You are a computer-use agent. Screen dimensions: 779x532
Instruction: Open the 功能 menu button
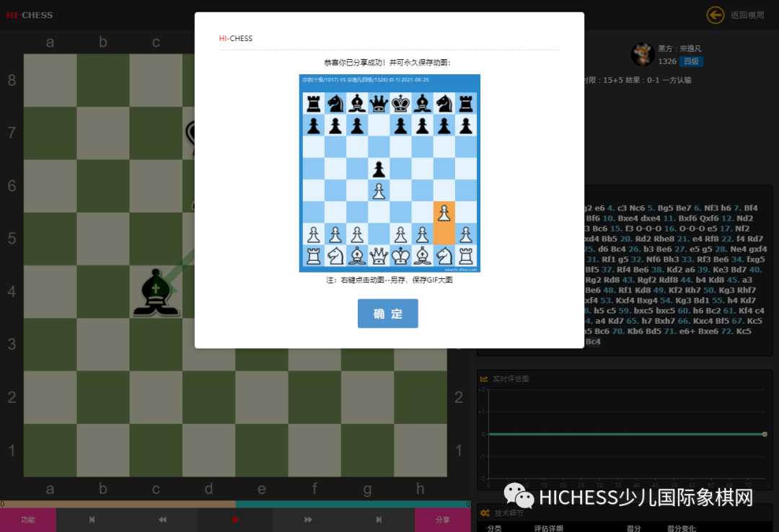tap(27, 519)
